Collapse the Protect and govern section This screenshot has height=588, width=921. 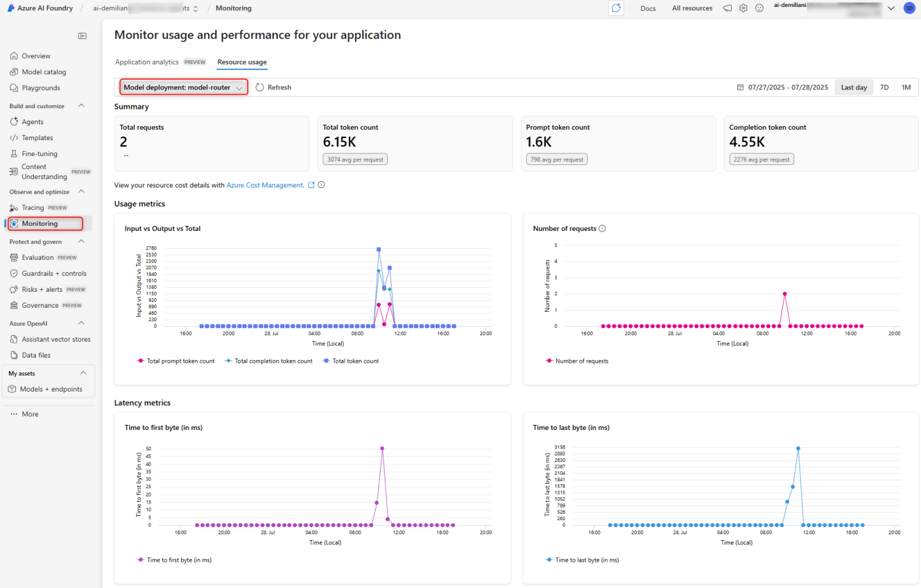81,242
